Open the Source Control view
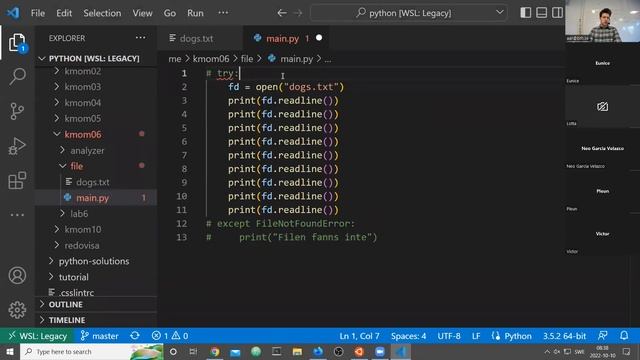The height and width of the screenshot is (360, 640). click(17, 111)
